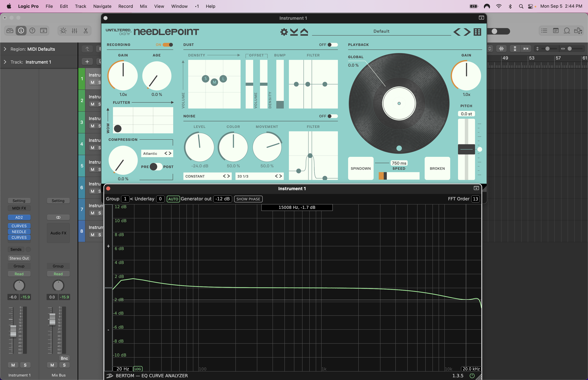Screen dimensions: 588x380
Task: Toggle the Dust OFF switch
Action: [x=333, y=45]
